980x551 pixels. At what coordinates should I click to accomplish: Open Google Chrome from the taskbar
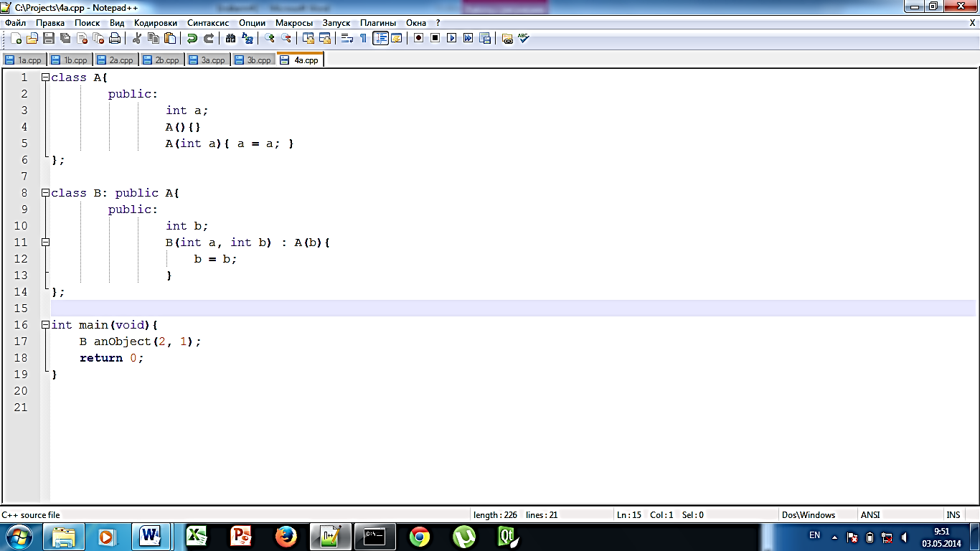point(420,536)
